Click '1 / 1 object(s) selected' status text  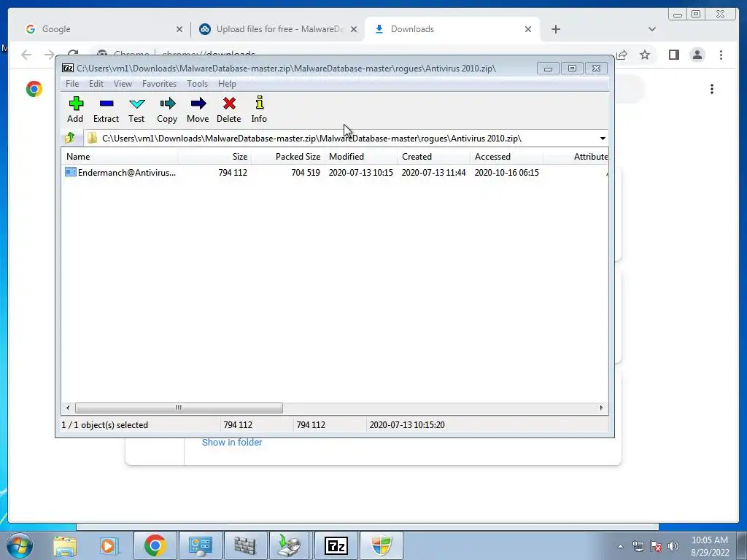(105, 425)
